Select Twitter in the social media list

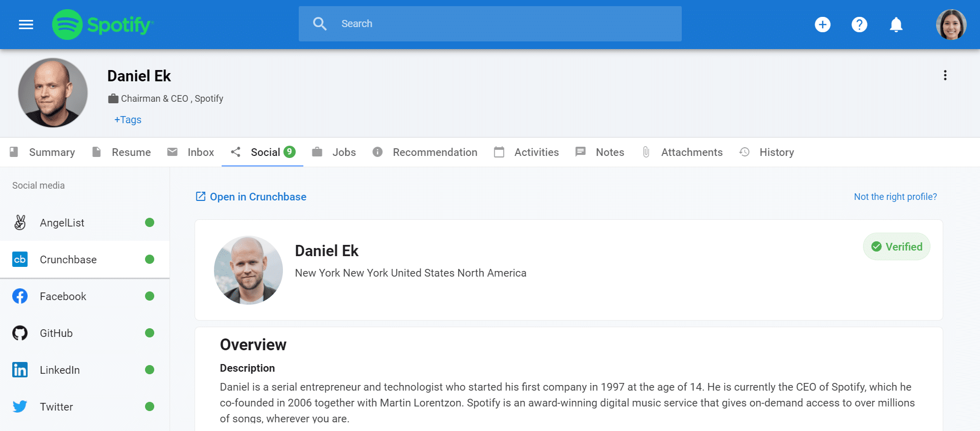(84, 407)
